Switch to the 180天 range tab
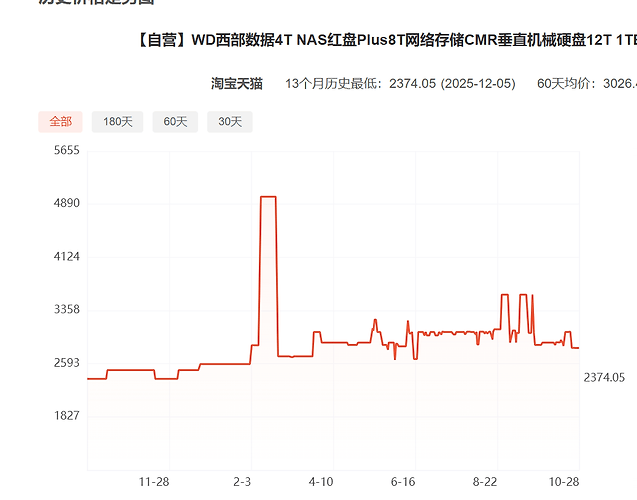637x500 pixels. point(117,121)
